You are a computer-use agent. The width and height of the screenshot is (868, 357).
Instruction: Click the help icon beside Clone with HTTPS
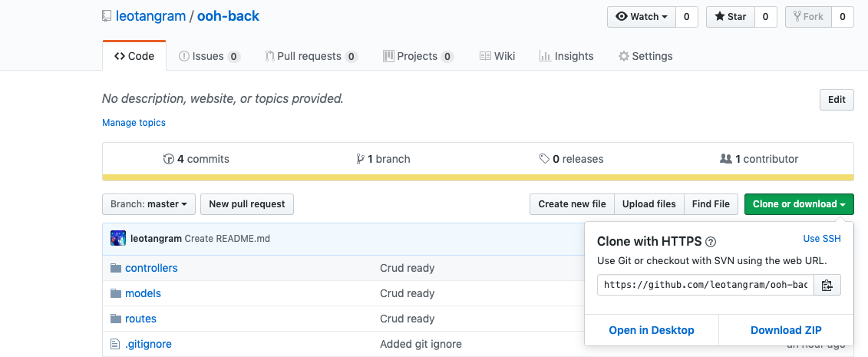tap(711, 242)
